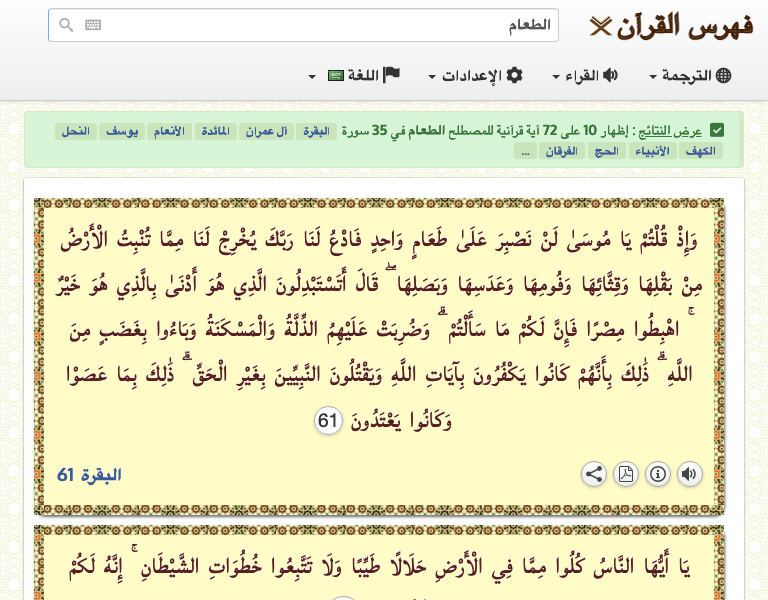
Task: Open the on-screen keyboard icon
Action: click(93, 25)
